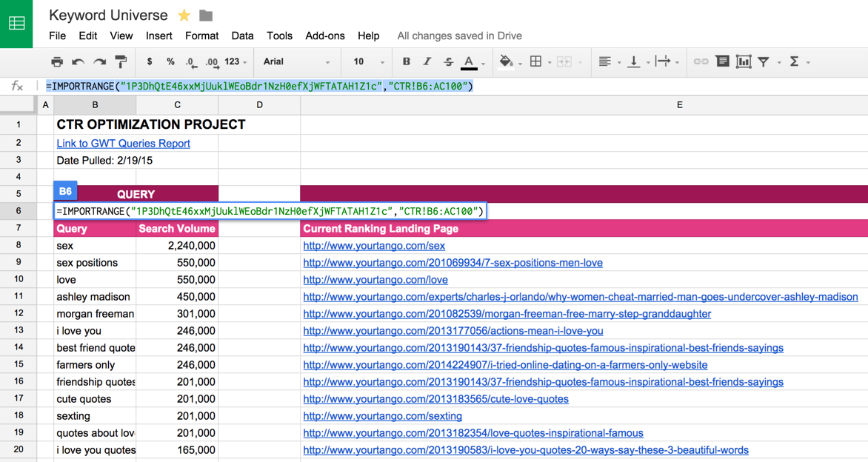
Task: Open the text color picker
Action: pos(467,62)
